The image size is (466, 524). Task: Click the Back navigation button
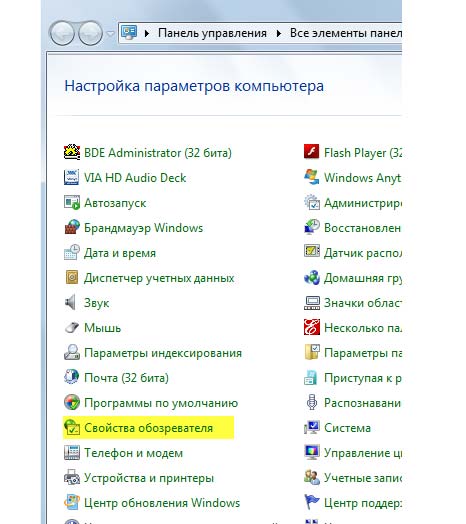(62, 33)
